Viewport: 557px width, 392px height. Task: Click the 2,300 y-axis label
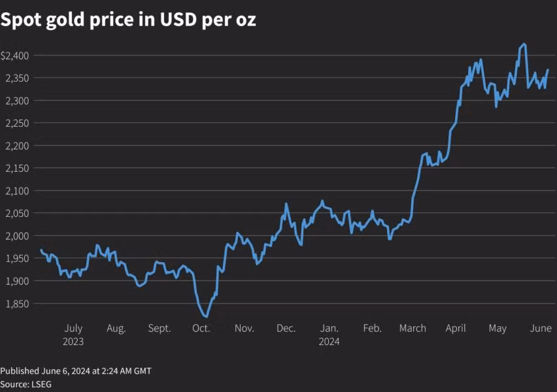click(18, 101)
